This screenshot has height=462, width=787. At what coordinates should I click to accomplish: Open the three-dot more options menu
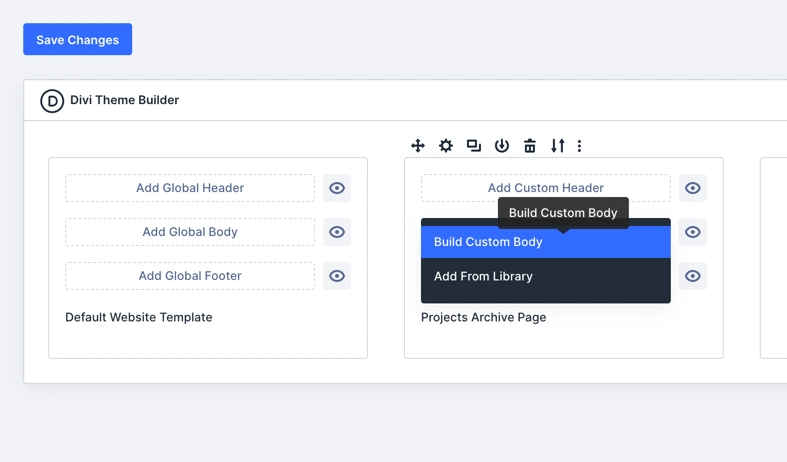tap(579, 146)
